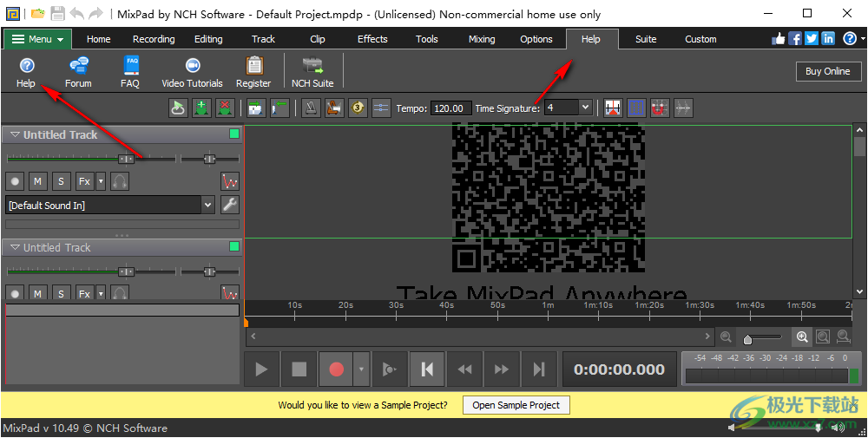Image resolution: width=868 pixels, height=438 pixels.
Task: Click the Buy Online button
Action: point(828,71)
